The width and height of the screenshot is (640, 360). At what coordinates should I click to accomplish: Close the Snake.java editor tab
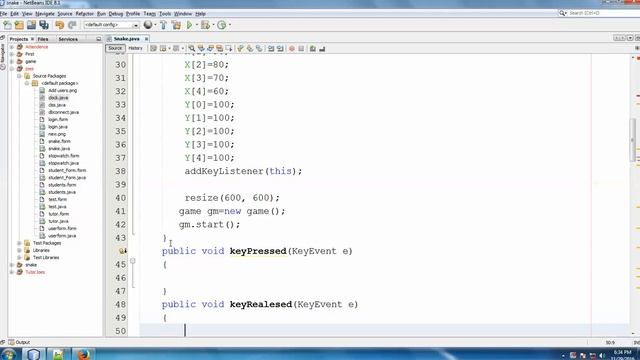[147, 39]
